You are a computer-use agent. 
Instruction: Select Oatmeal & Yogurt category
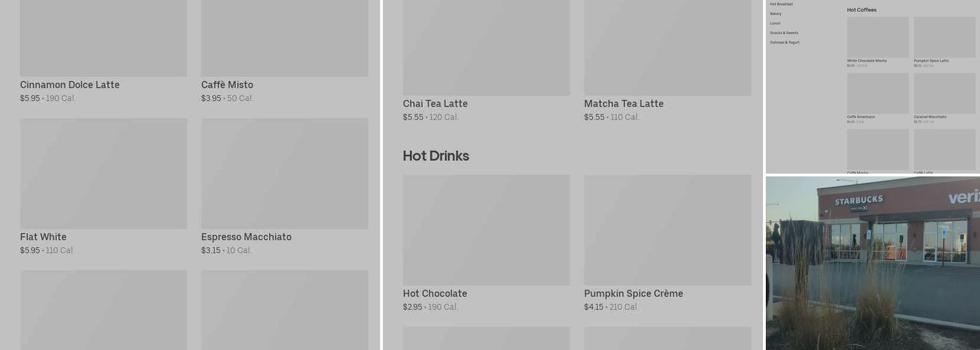coord(784,43)
